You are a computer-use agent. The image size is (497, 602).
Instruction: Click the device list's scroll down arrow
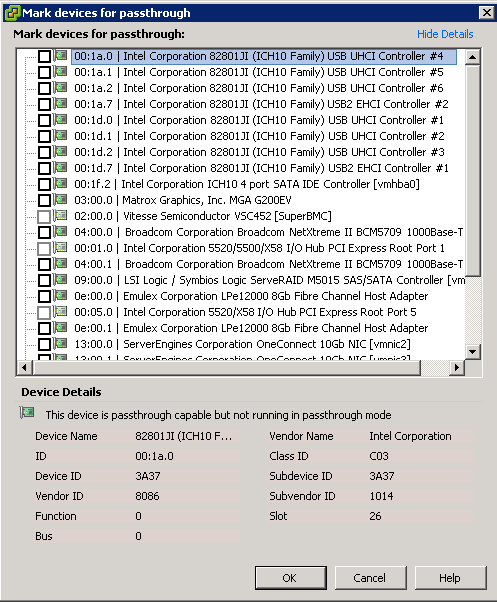click(472, 351)
